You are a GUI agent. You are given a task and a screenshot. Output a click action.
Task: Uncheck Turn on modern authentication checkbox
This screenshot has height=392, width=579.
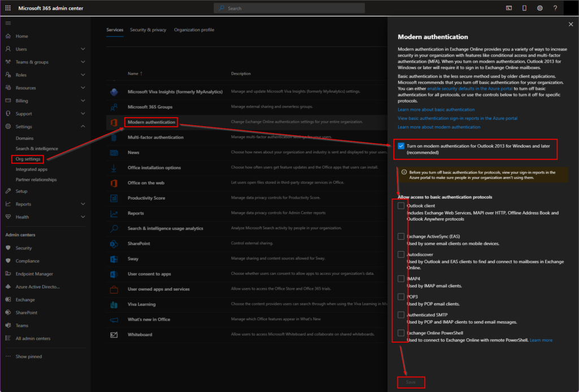point(401,146)
